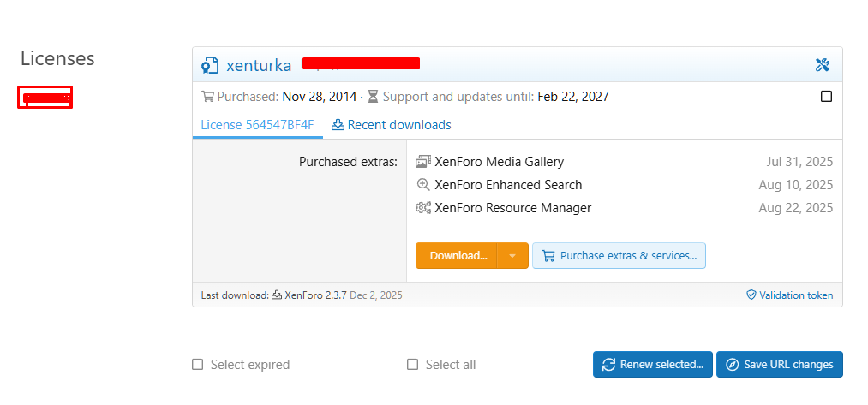Open the license tools wrench icon
The image size is (868, 405).
point(822,65)
